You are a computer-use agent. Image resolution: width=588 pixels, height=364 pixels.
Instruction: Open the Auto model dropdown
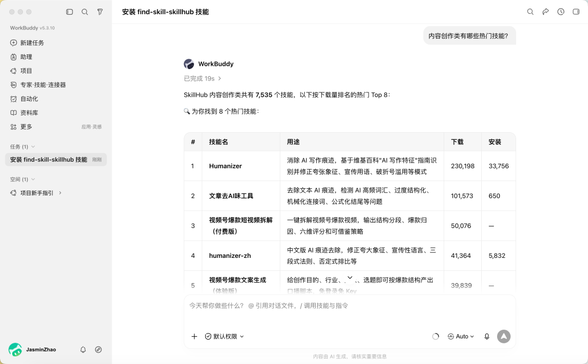[x=461, y=336]
